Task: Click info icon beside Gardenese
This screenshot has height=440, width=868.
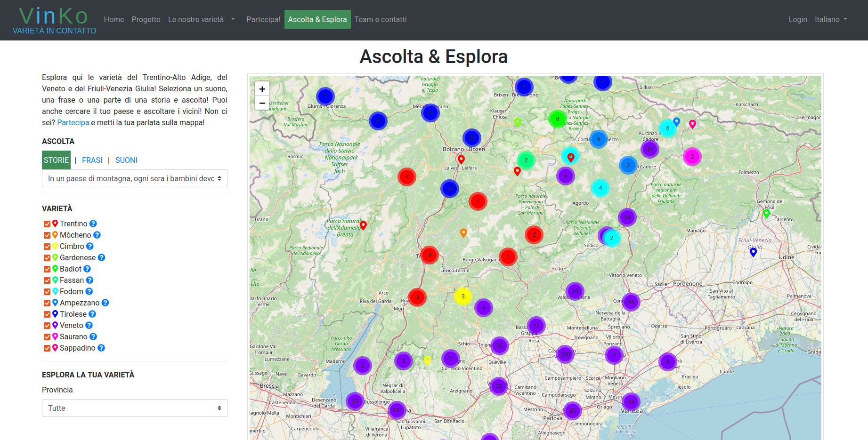Action: point(101,257)
